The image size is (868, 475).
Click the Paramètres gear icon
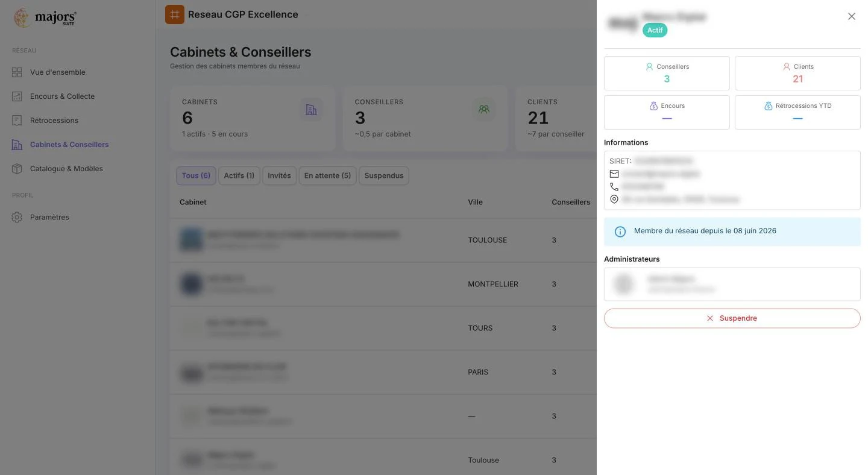(17, 217)
